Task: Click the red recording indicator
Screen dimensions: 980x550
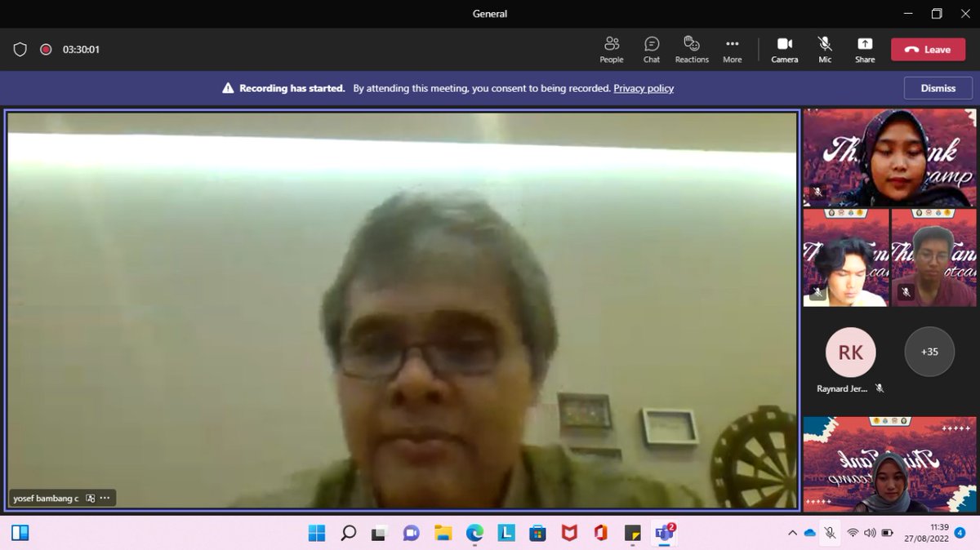Action: pyautogui.click(x=46, y=50)
